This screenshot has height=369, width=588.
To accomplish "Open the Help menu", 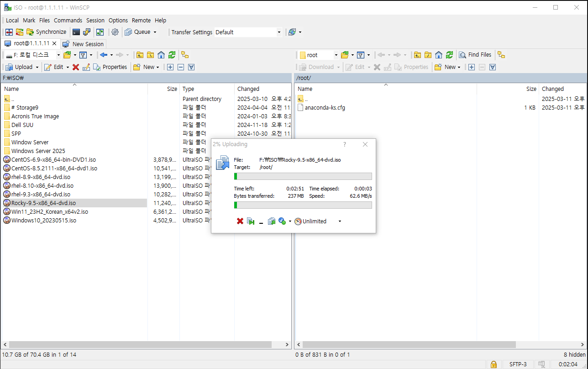I will pyautogui.click(x=160, y=20).
